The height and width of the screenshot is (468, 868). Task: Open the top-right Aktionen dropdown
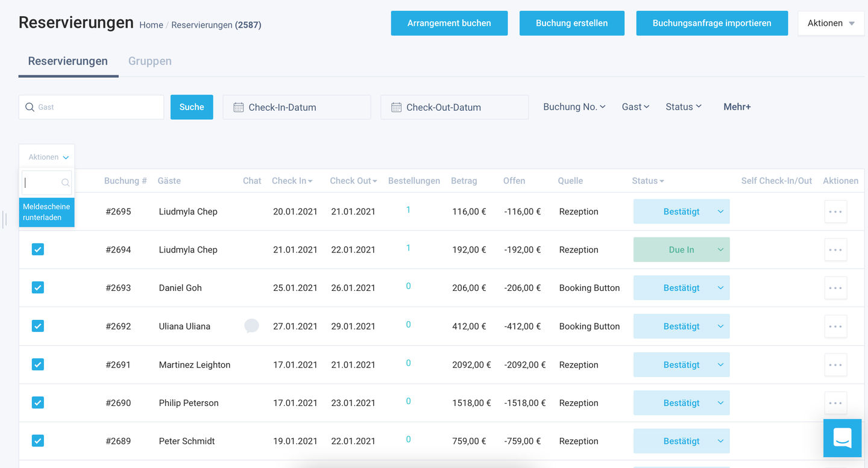[x=831, y=23]
